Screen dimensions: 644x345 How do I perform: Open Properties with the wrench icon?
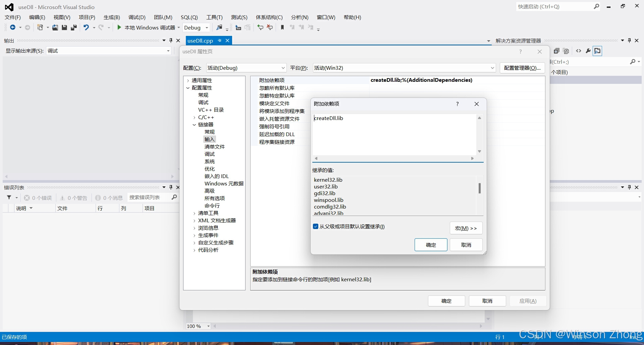pyautogui.click(x=588, y=51)
